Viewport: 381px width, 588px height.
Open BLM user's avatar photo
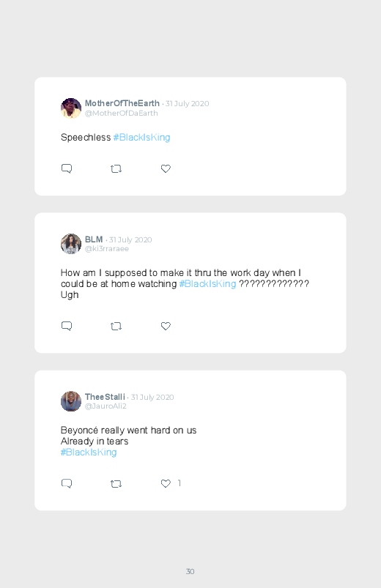tap(71, 244)
